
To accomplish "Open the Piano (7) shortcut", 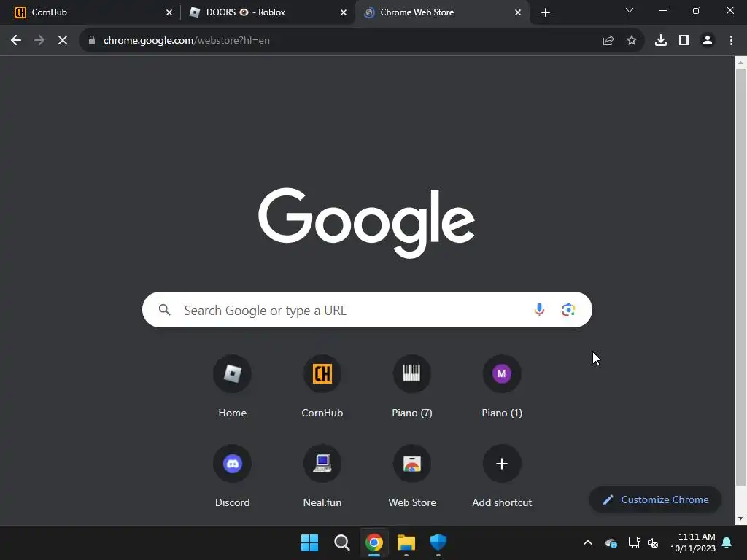I will [x=412, y=386].
